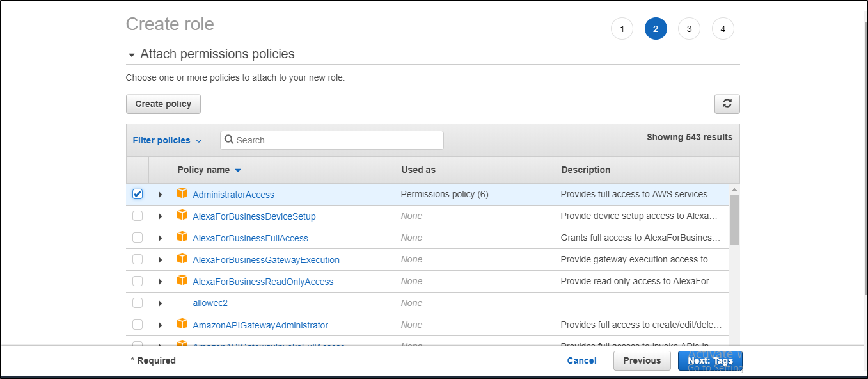Click the refresh policies icon button
This screenshot has width=868, height=379.
point(727,104)
